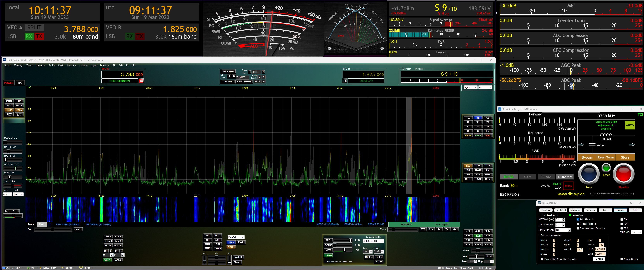644x270 pixels.
Task: Click the AUTO tuner mode button in RF-Kit
Action: [x=630, y=125]
